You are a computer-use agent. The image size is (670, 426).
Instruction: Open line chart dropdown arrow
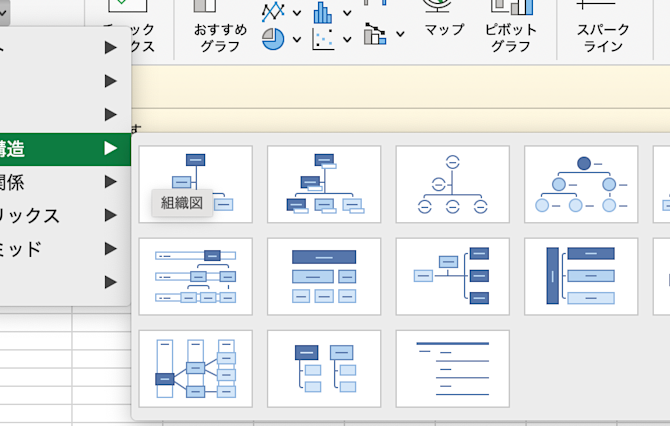tap(297, 13)
